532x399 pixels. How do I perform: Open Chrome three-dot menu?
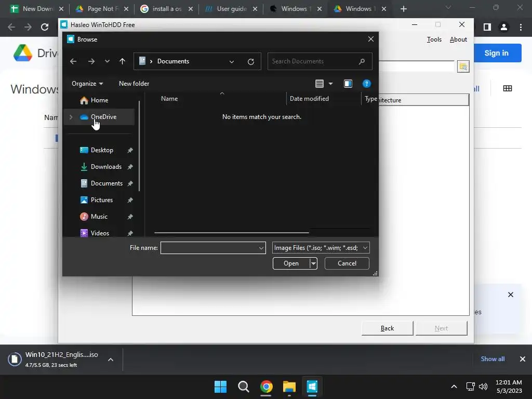[x=521, y=27]
